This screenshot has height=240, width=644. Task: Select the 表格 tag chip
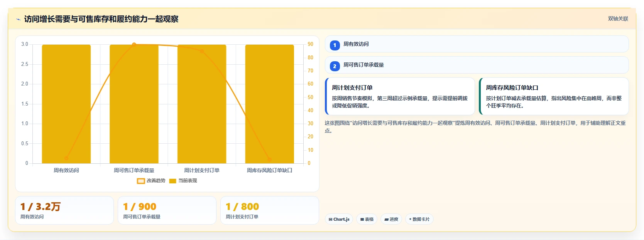point(367,219)
